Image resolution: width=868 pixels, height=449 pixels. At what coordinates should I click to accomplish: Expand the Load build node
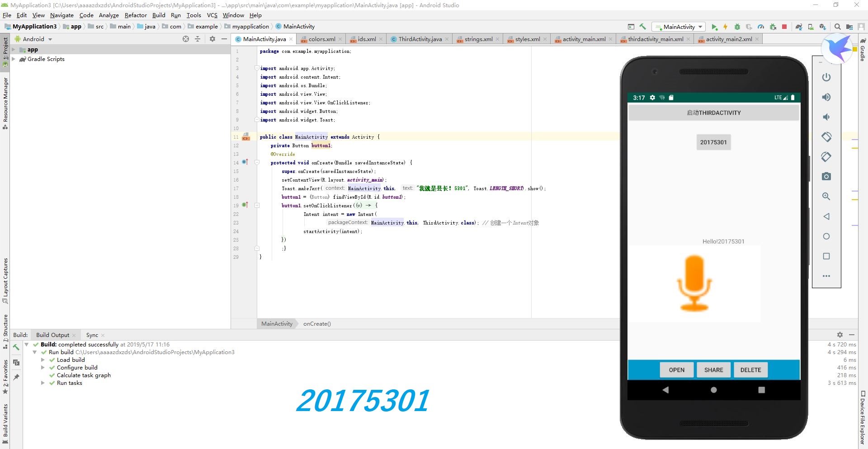pyautogui.click(x=43, y=360)
